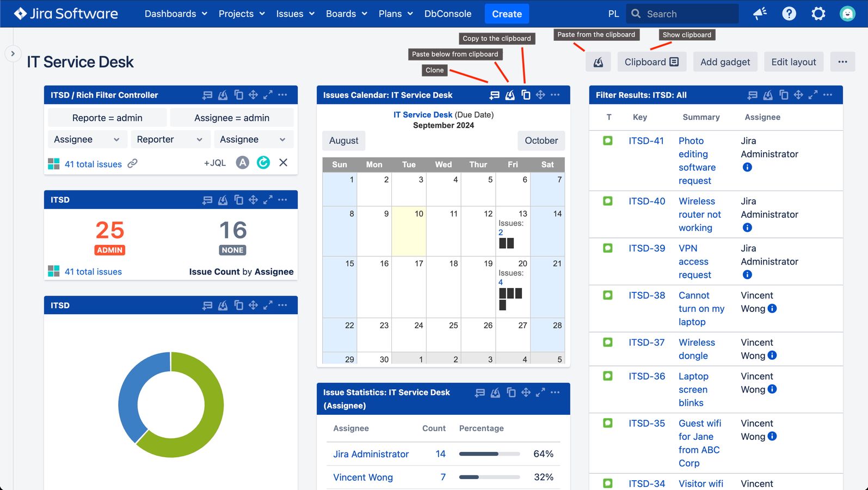
Task: Open the IT Service Desk calendar link
Action: coord(423,115)
